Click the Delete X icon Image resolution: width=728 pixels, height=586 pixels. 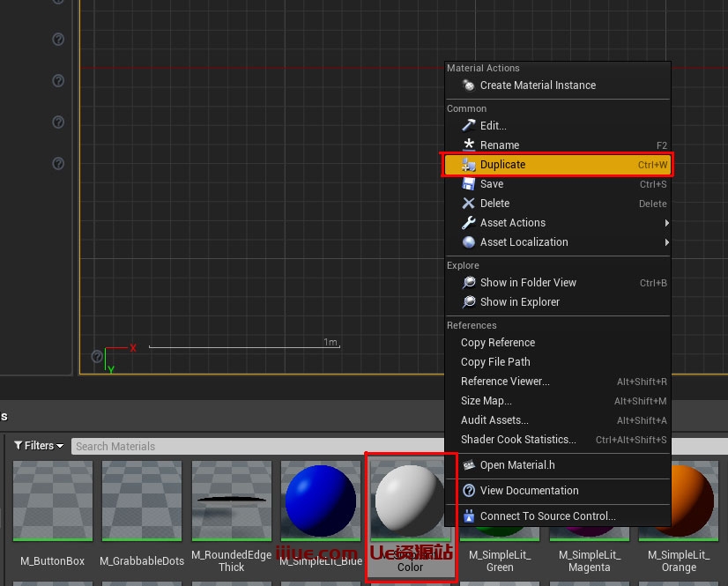pos(469,204)
